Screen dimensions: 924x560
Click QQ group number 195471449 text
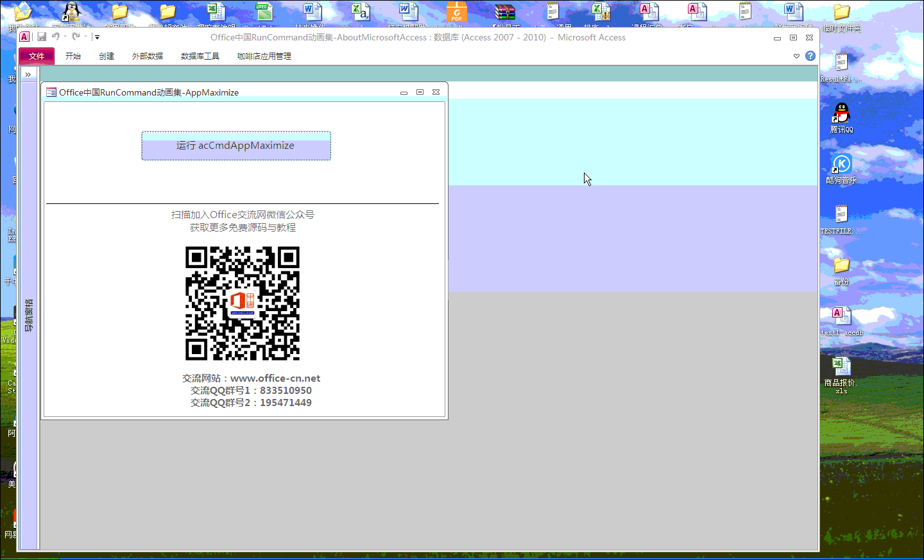[x=286, y=403]
